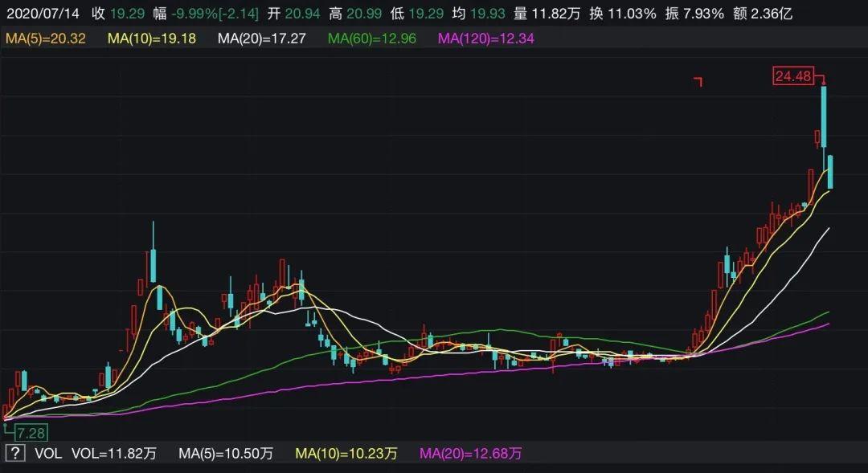Image resolution: width=868 pixels, height=473 pixels.
Task: Click the volume MA(10)=10.23万 label
Action: tap(346, 454)
